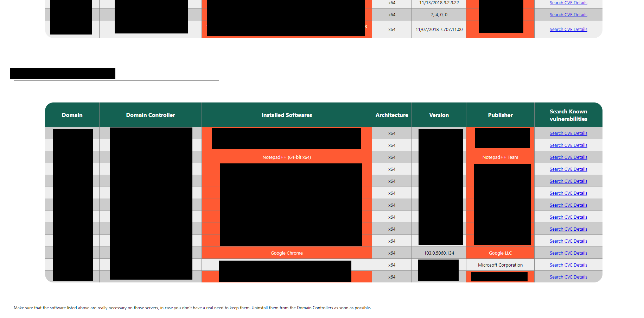Screen dimensions: 644x318
Task: Click the Domain Controller column header
Action: (x=151, y=115)
